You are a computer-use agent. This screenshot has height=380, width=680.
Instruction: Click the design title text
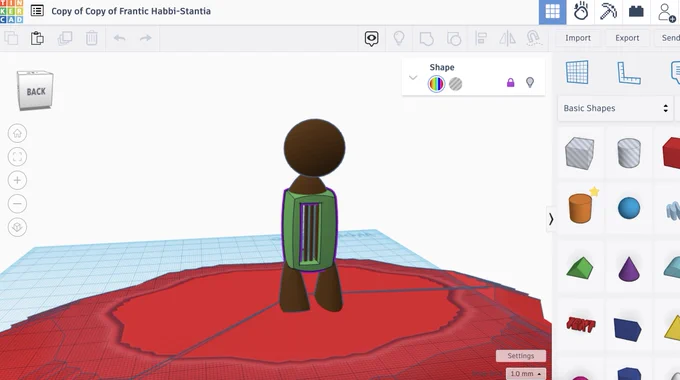131,11
